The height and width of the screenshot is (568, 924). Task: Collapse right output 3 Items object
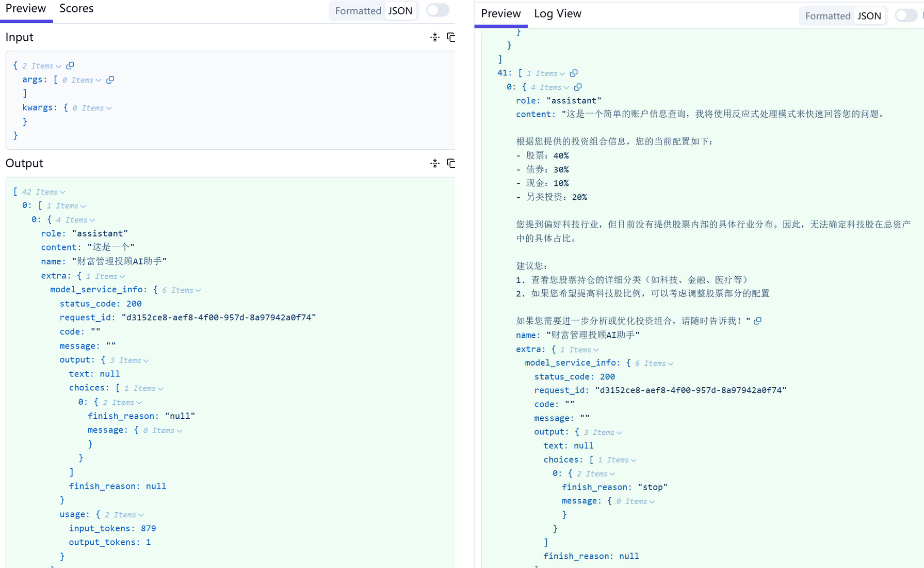point(619,433)
